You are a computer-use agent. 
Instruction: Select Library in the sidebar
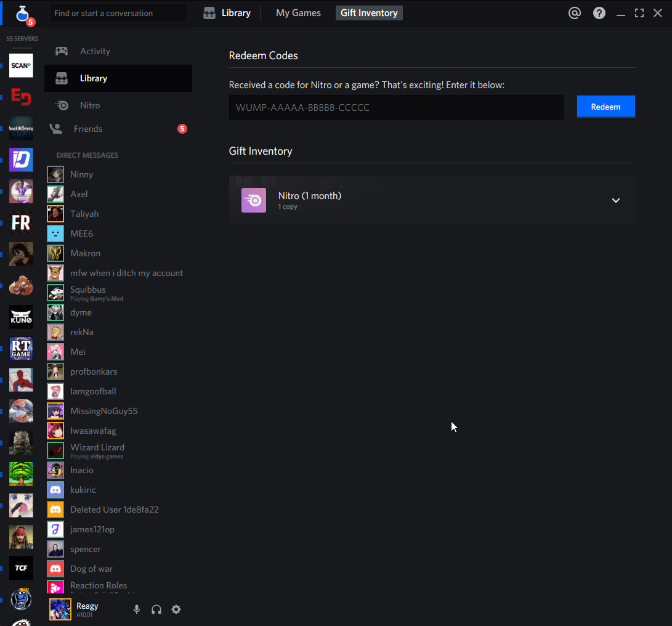point(118,78)
